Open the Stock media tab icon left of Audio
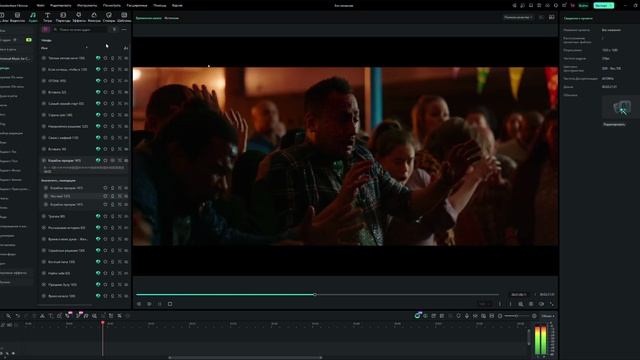 pyautogui.click(x=17, y=17)
